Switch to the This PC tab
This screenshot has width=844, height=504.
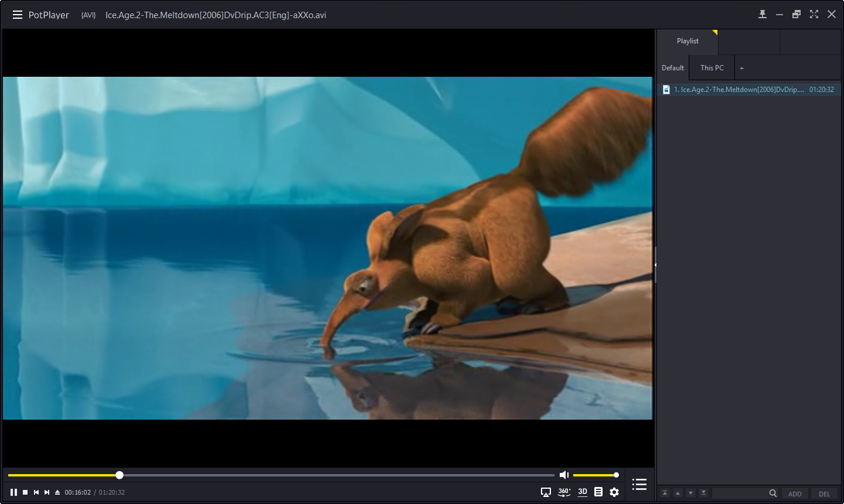711,67
